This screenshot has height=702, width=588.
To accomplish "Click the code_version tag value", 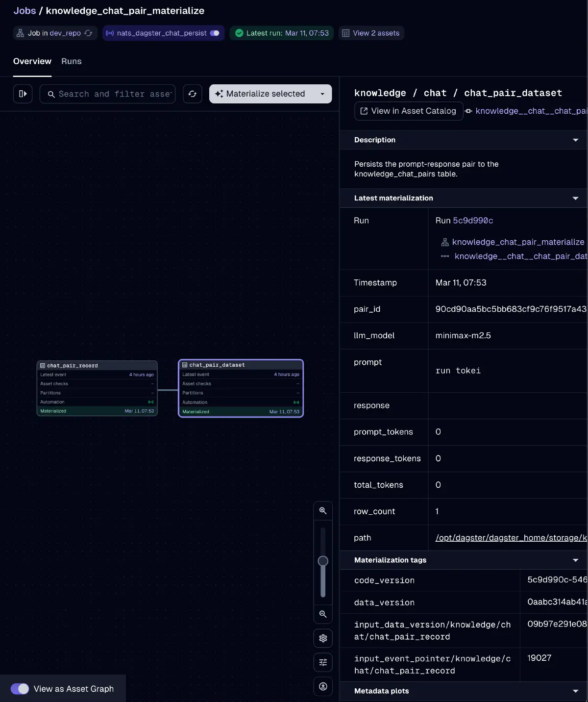I will (557, 580).
